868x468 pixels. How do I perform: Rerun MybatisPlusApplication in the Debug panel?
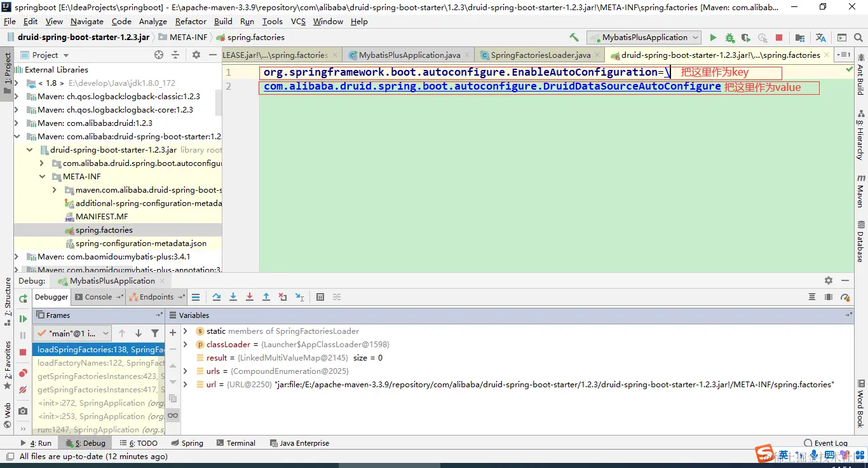point(23,298)
